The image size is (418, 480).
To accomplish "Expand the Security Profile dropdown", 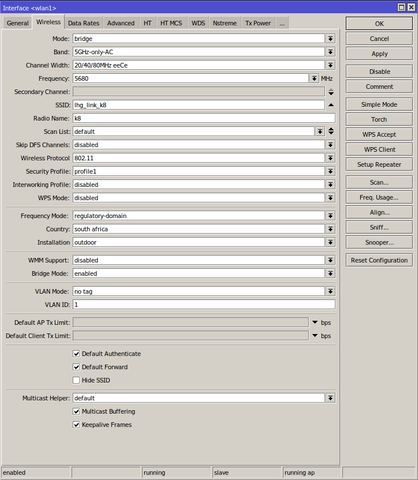I will coord(330,171).
